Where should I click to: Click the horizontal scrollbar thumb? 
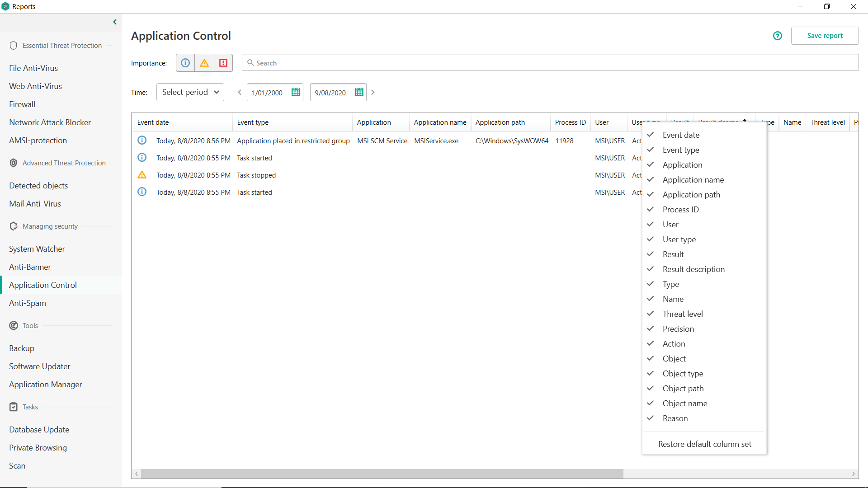point(382,474)
